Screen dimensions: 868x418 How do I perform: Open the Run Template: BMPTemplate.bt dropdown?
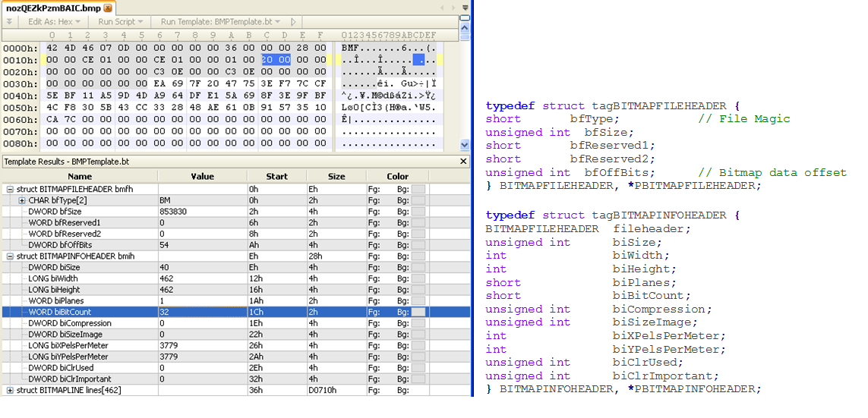220,22
